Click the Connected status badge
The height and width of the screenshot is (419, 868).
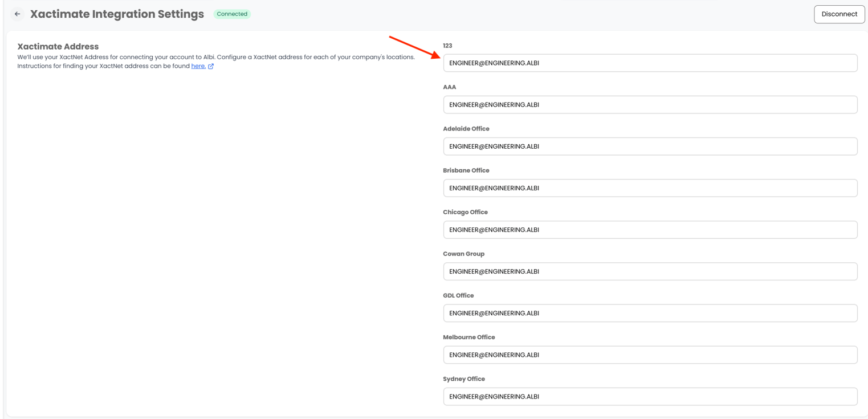pos(232,14)
